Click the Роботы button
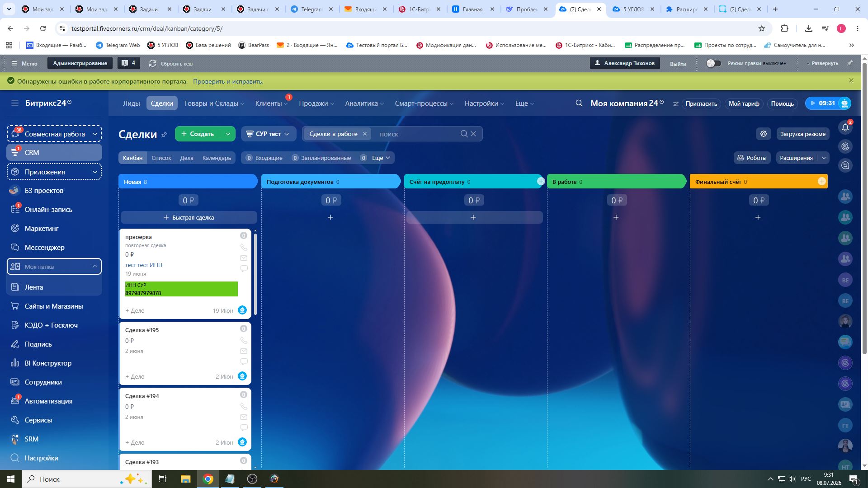Viewport: 868px width, 488px height. (752, 158)
